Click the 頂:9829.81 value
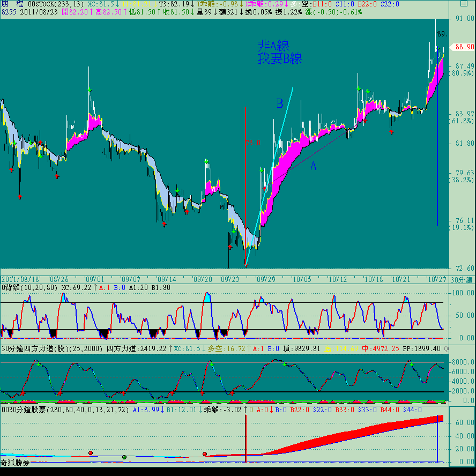The height and width of the screenshot is (476, 476). pos(301,349)
